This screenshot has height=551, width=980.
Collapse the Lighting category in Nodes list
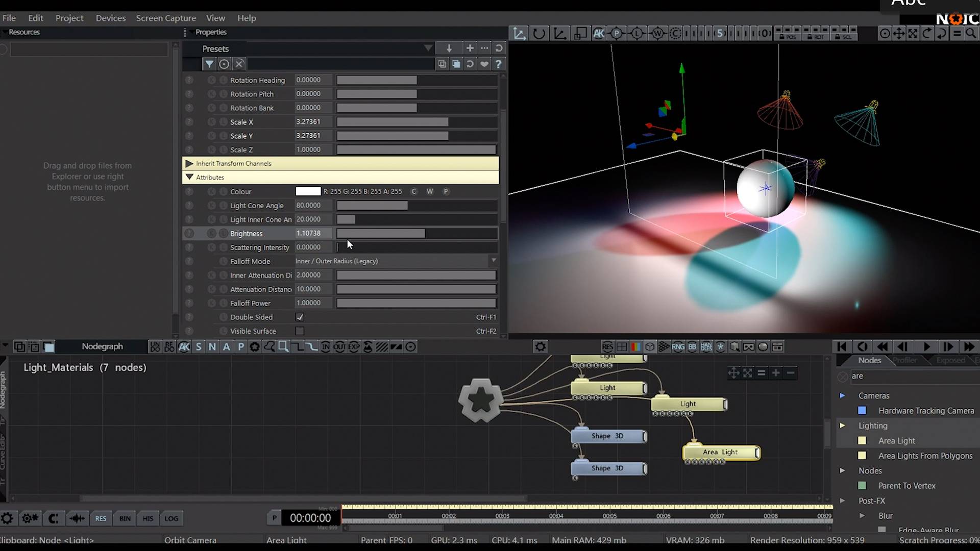point(842,425)
